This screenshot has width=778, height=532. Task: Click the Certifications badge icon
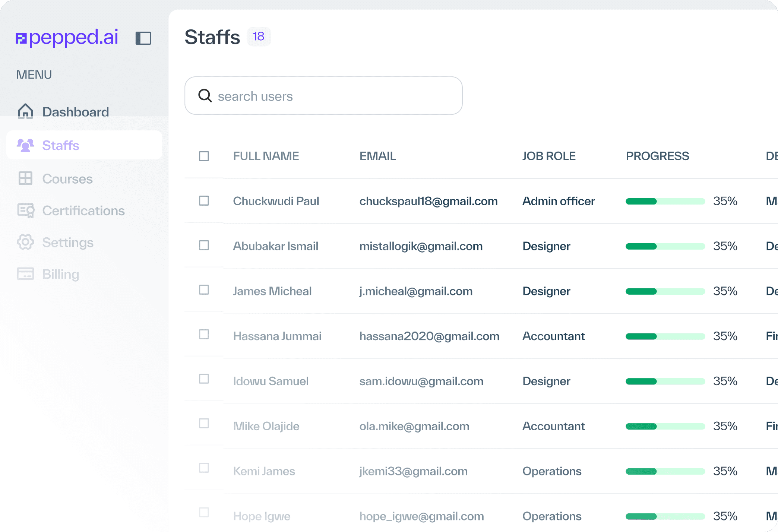click(25, 210)
